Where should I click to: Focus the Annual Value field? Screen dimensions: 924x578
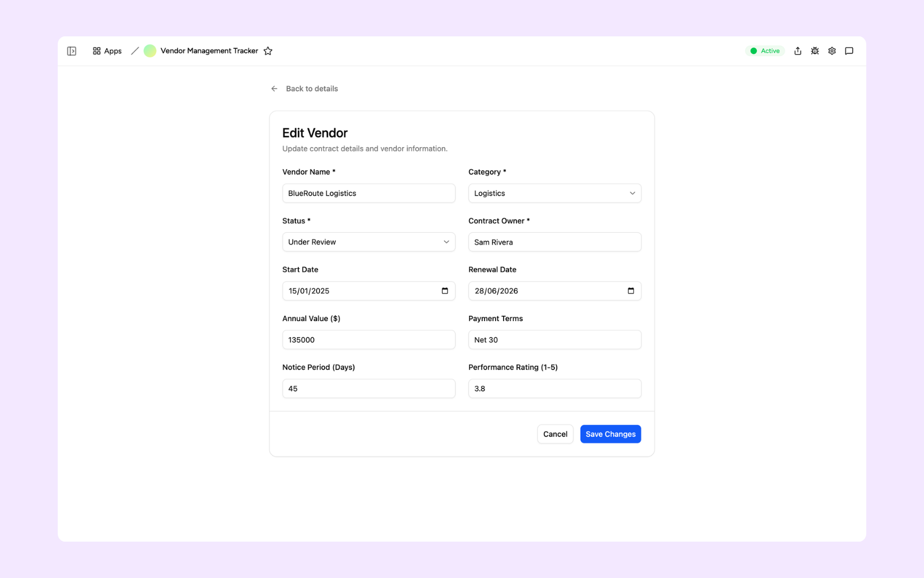point(368,340)
